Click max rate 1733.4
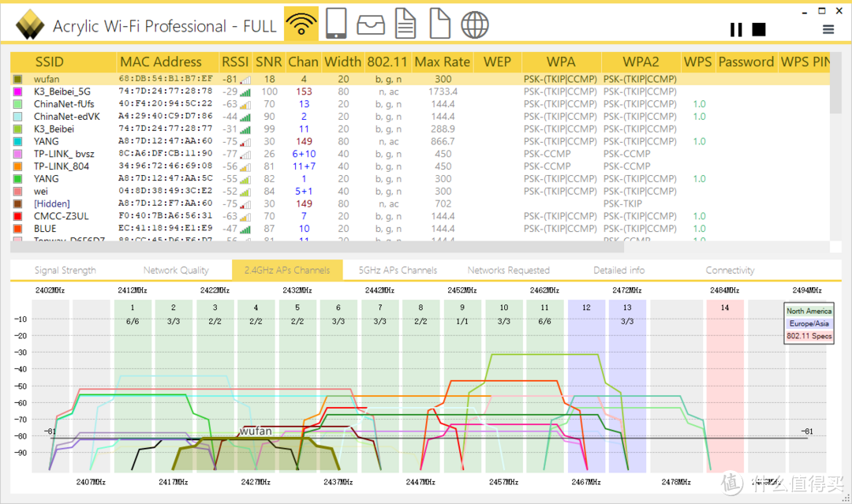Image resolution: width=852 pixels, height=504 pixels. point(443,91)
